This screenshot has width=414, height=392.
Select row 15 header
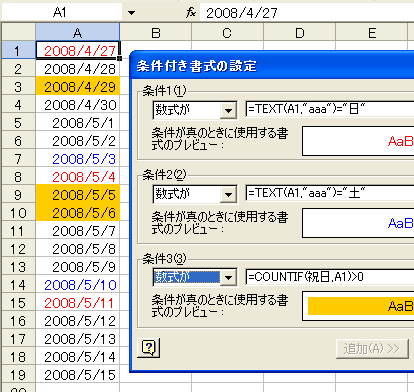pos(19,303)
